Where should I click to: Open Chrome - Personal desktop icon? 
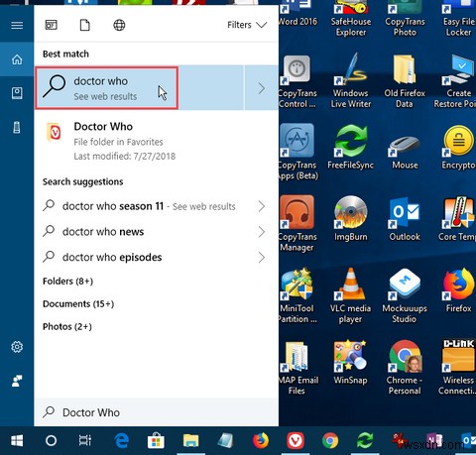click(x=405, y=368)
